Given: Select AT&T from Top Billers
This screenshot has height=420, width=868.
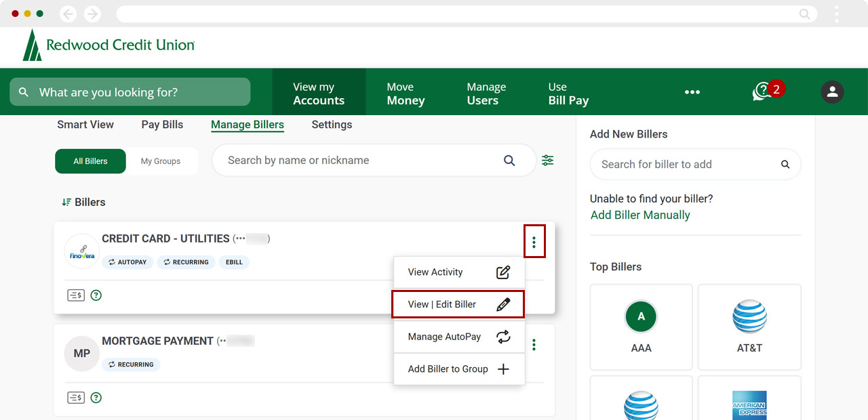Looking at the screenshot, I should click(749, 327).
